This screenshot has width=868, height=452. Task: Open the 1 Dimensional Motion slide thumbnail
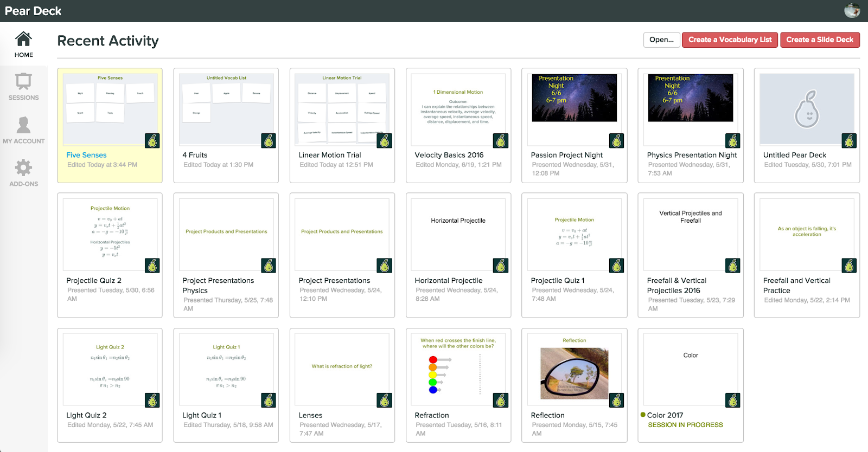[x=458, y=109]
